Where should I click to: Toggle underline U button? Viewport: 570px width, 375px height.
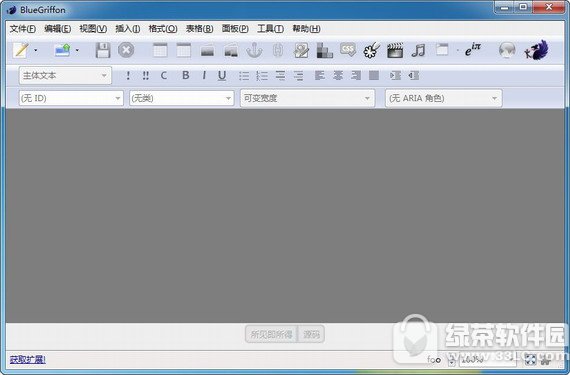(x=222, y=76)
